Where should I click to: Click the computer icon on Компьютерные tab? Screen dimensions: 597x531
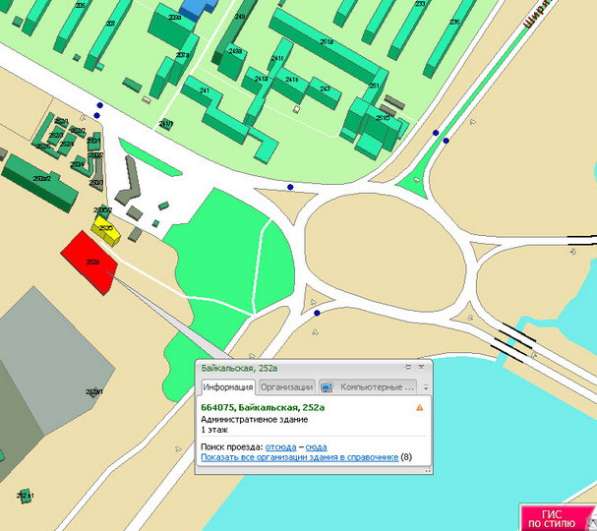(x=327, y=387)
